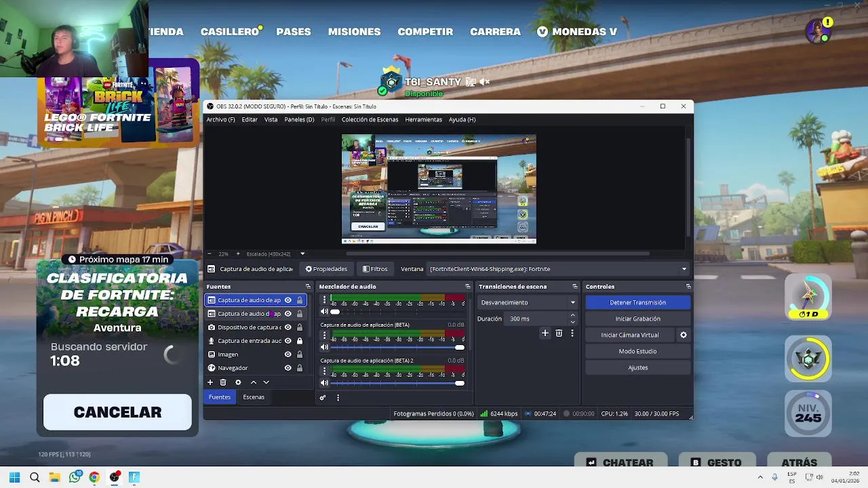The height and width of the screenshot is (488, 868).
Task: Delete scene transition with trash icon
Action: (559, 333)
